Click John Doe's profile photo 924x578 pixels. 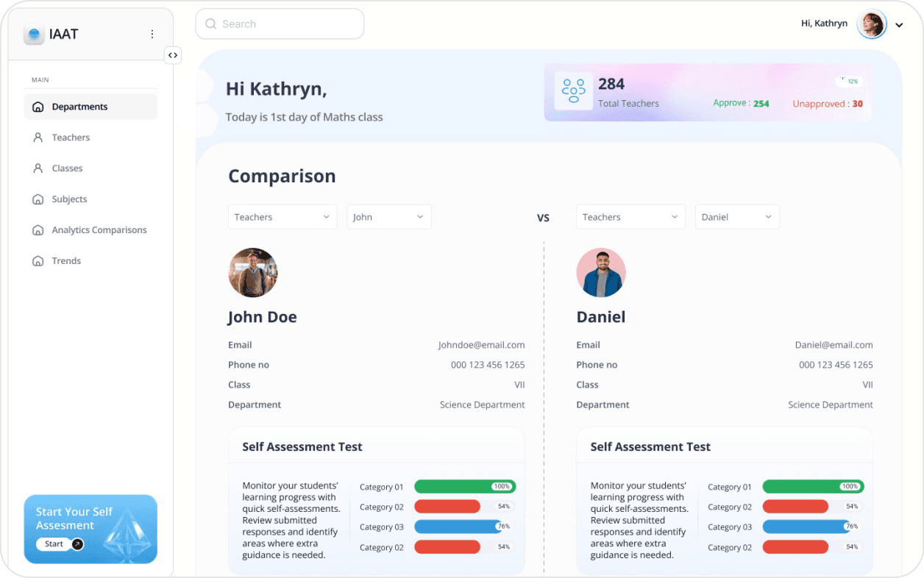coord(253,273)
